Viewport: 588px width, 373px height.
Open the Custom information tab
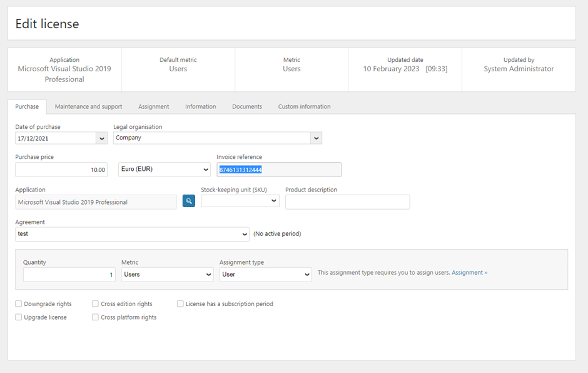pyautogui.click(x=305, y=106)
